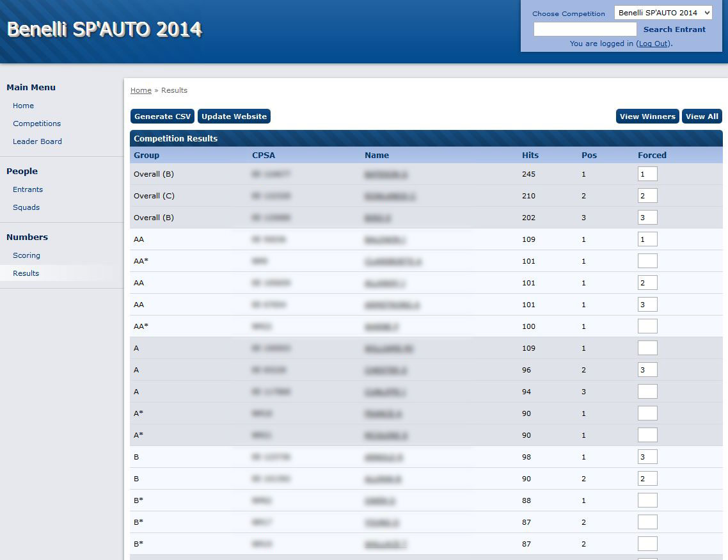This screenshot has width=728, height=560.
Task: Click Forced field for 202 hits row
Action: pos(647,218)
